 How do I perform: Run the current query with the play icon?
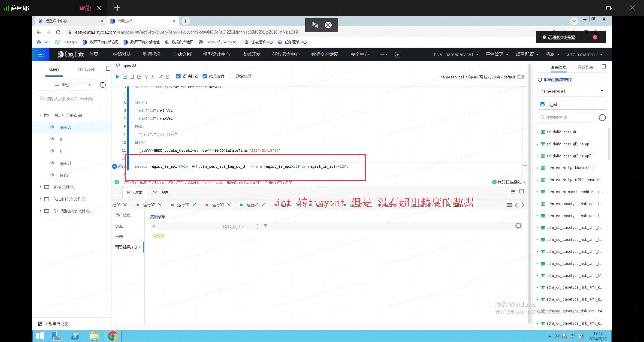[x=117, y=76]
